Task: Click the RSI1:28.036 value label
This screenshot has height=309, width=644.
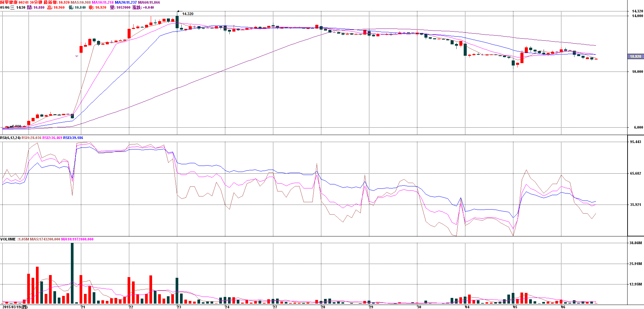Action: (32, 138)
